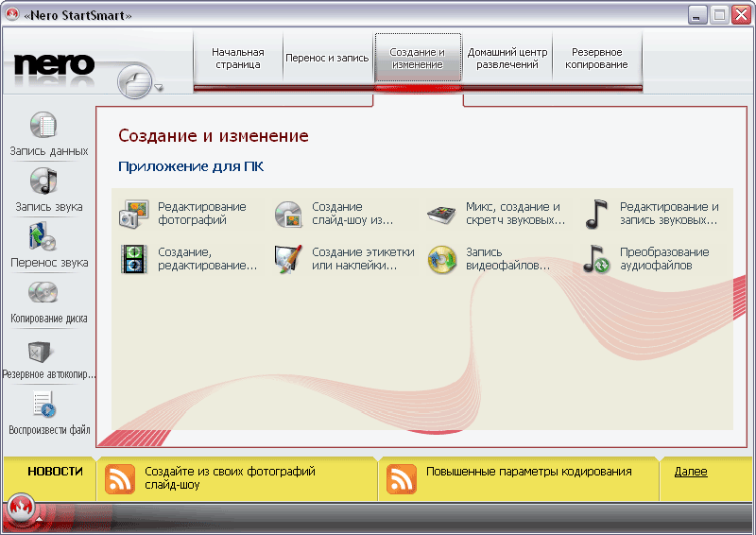This screenshot has width=756, height=535.
Task: Launch the Запись звука disc icon
Action: coord(43,181)
